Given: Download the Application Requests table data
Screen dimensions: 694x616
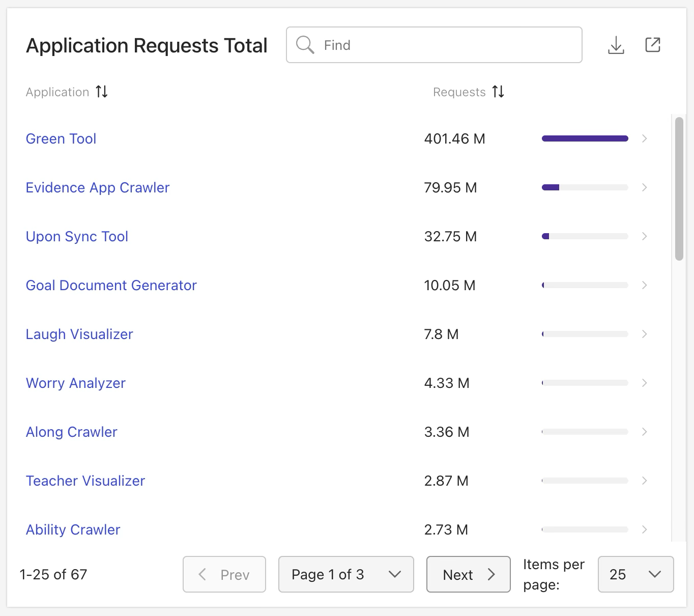Looking at the screenshot, I should click(x=616, y=45).
